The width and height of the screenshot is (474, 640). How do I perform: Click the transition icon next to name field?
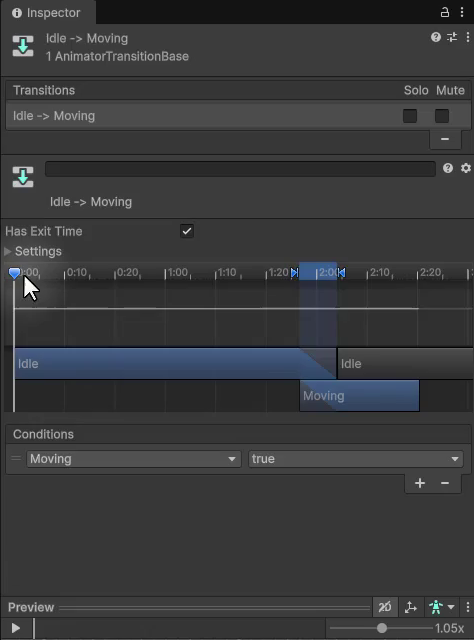pos(23,176)
